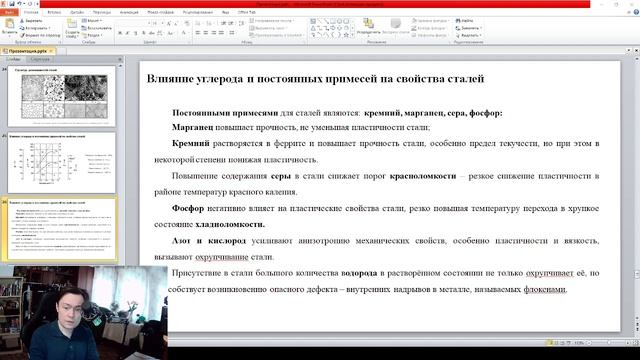Toggle align text right
The height and width of the screenshot is (360, 640).
point(213,33)
